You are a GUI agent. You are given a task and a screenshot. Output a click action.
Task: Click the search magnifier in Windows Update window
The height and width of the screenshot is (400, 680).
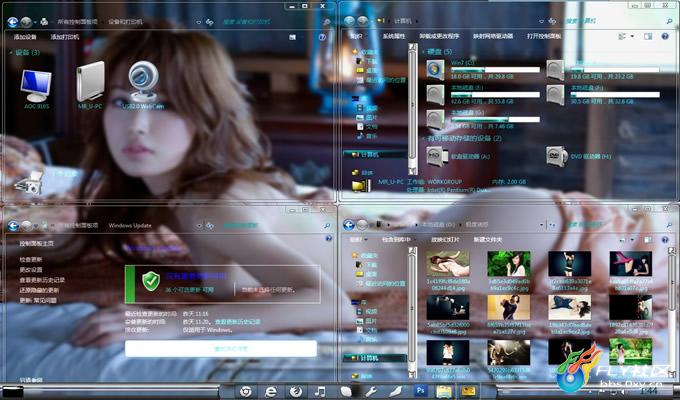coord(327,226)
